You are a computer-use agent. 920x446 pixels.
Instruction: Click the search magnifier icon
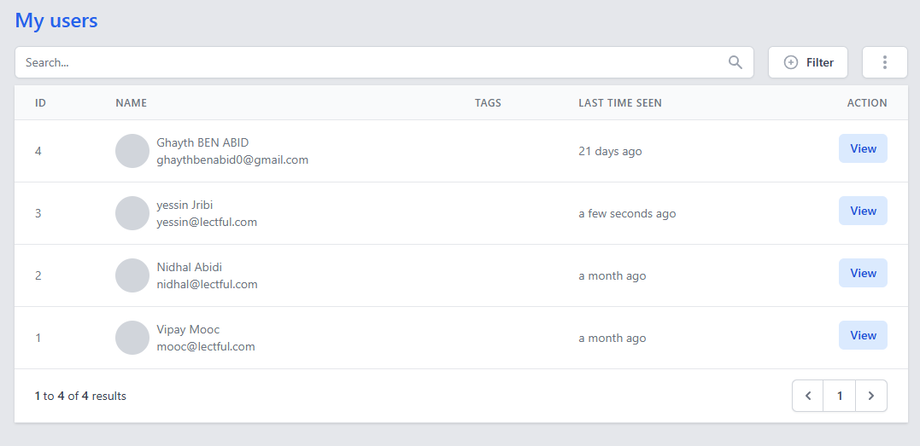(x=735, y=62)
